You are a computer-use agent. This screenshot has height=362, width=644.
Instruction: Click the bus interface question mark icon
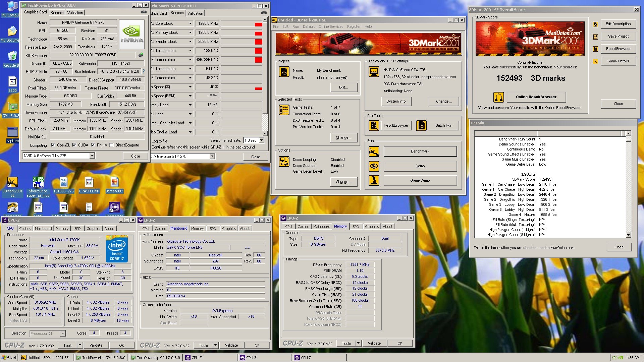pos(144,71)
